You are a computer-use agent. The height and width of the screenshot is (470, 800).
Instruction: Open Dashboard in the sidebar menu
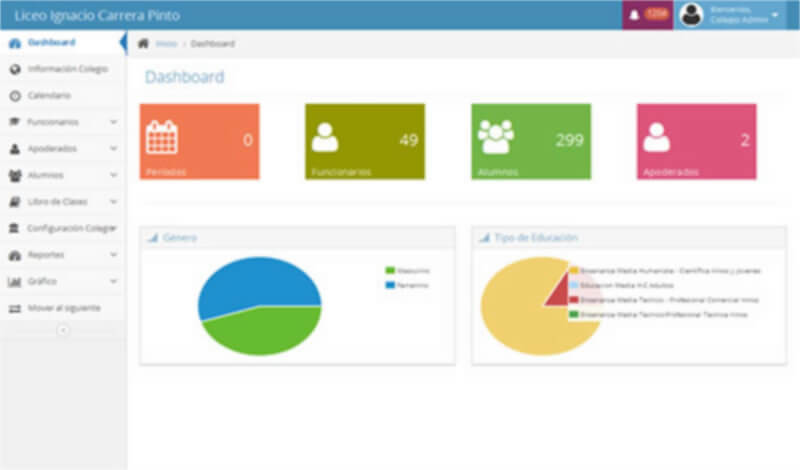[63, 42]
